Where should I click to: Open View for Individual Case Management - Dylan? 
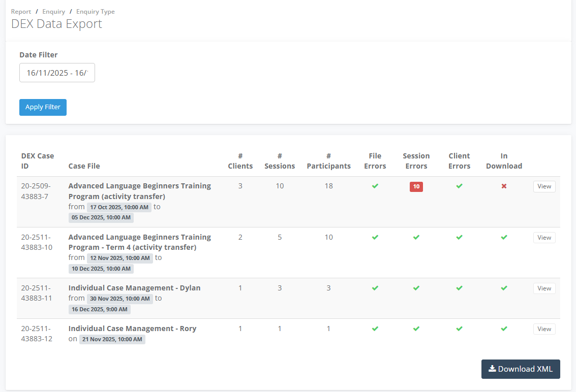544,288
